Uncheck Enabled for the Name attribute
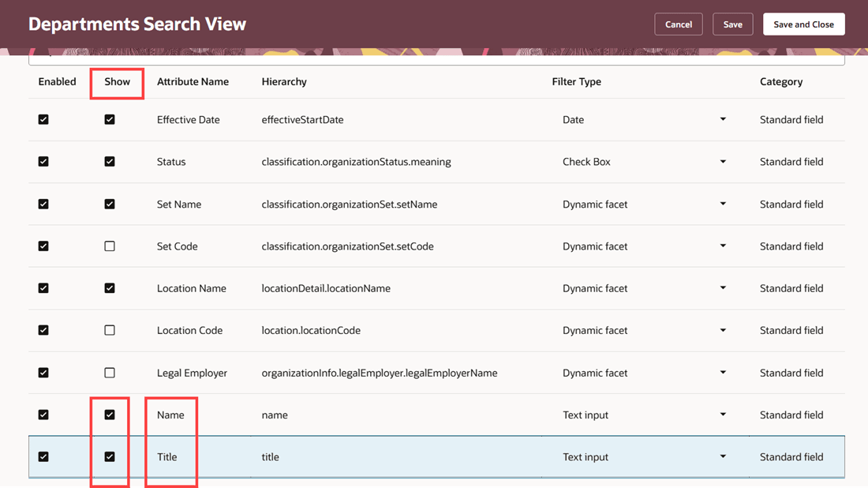Viewport: 868px width, 488px height. [43, 415]
